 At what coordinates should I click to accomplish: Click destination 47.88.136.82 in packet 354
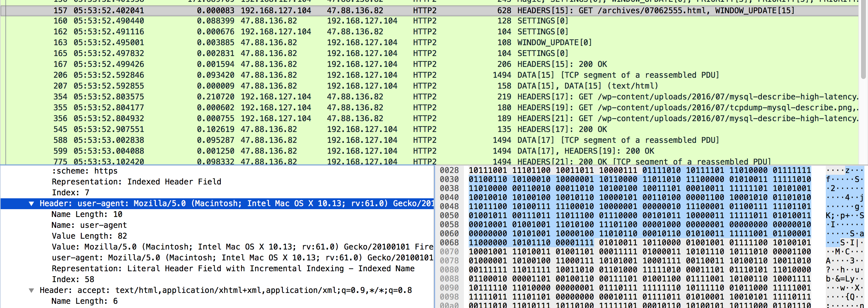pos(355,97)
